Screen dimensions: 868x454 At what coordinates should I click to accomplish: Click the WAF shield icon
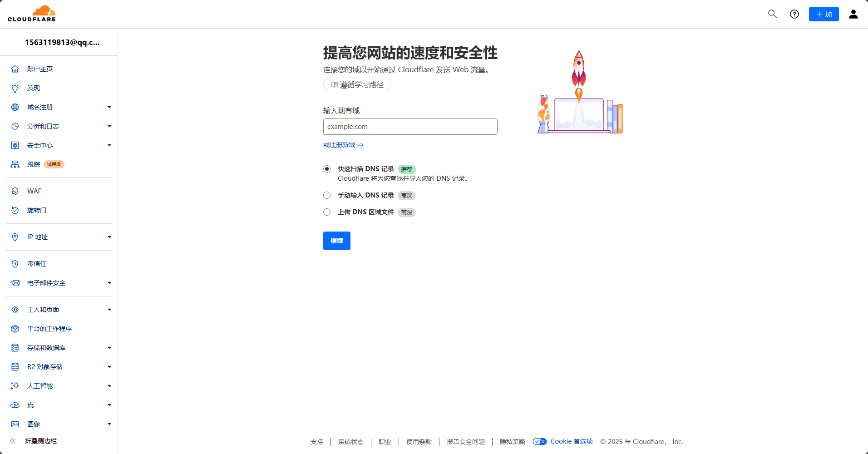point(15,191)
